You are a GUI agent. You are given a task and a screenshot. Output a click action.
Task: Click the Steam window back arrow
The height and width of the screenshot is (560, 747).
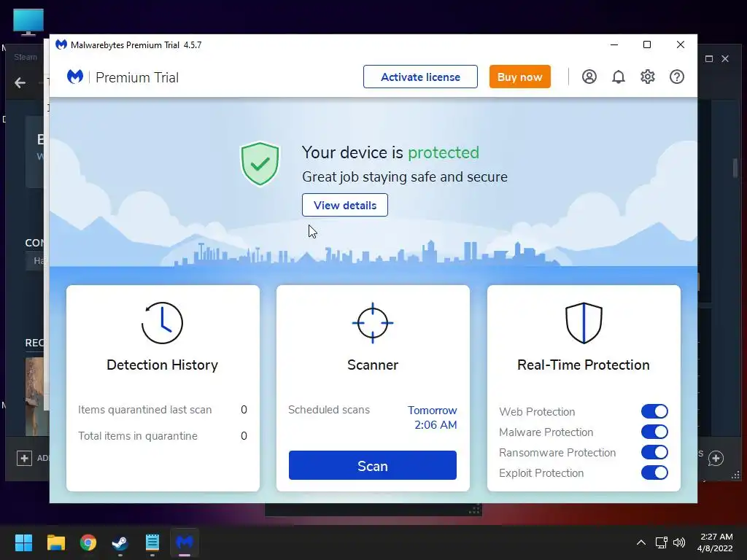pyautogui.click(x=20, y=83)
